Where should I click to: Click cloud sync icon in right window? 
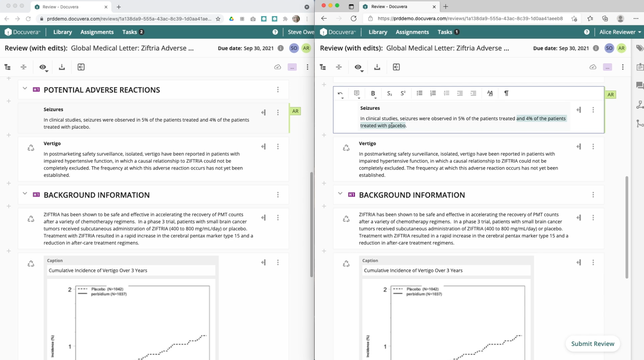coord(593,67)
